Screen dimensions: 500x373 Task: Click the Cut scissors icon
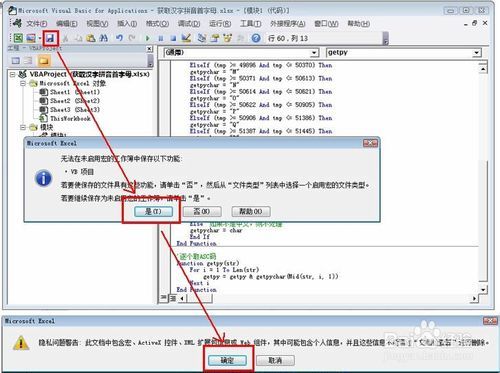65,38
